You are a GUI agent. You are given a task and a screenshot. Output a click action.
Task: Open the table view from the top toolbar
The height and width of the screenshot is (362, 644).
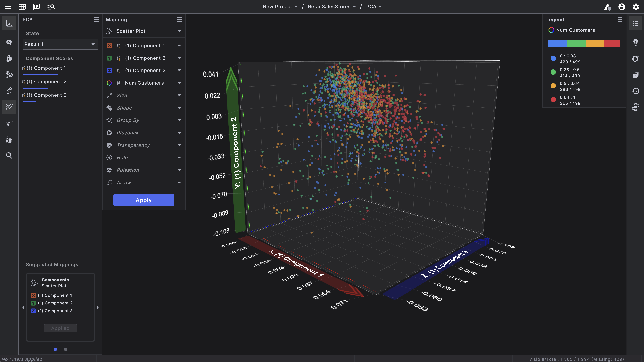point(22,7)
